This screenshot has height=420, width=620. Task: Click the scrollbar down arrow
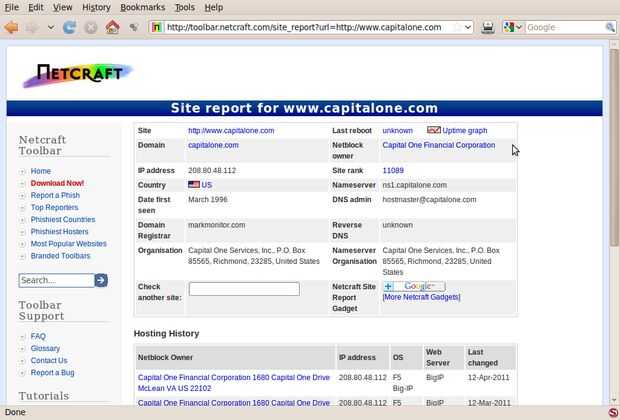point(614,400)
